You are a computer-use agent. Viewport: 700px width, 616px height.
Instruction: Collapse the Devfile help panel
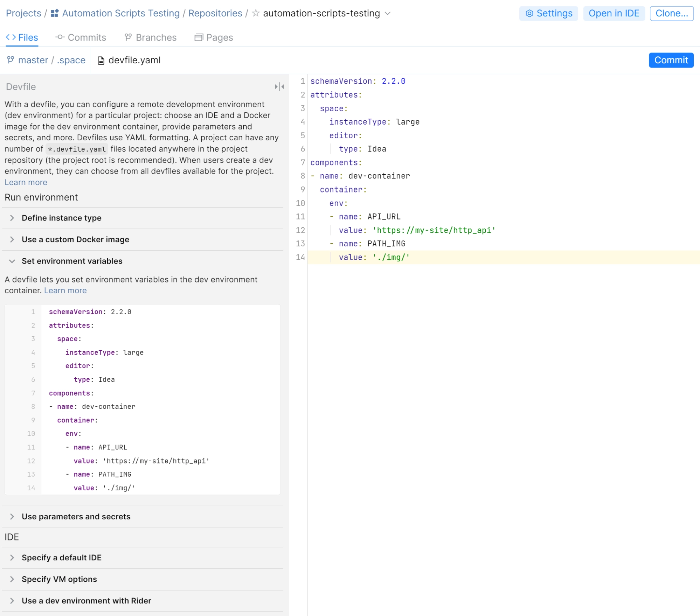point(279,86)
